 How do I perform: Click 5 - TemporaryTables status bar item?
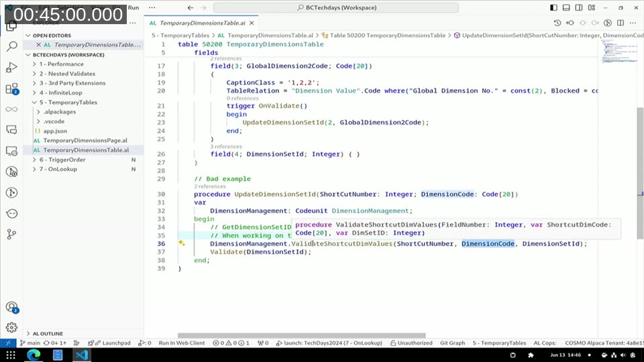(x=499, y=343)
